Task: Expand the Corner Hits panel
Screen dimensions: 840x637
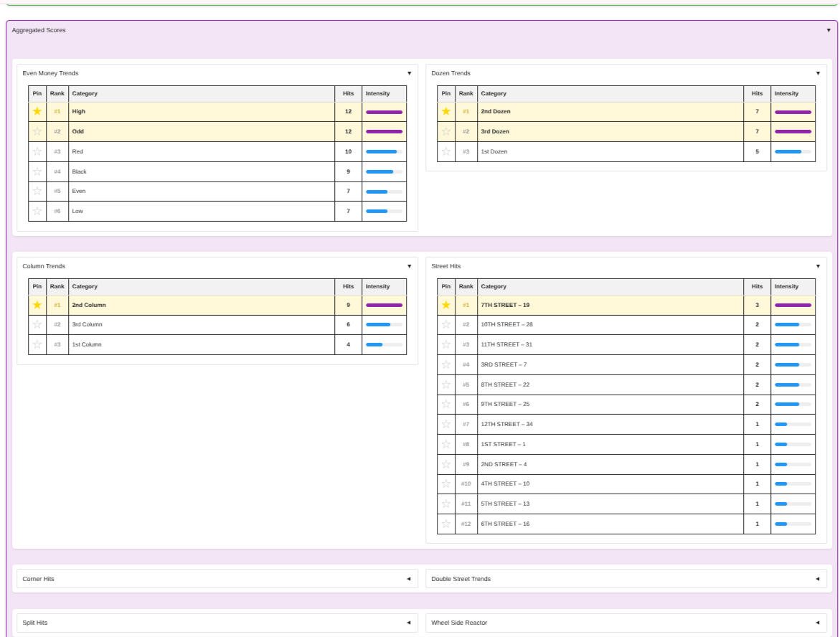Action: [x=408, y=579]
